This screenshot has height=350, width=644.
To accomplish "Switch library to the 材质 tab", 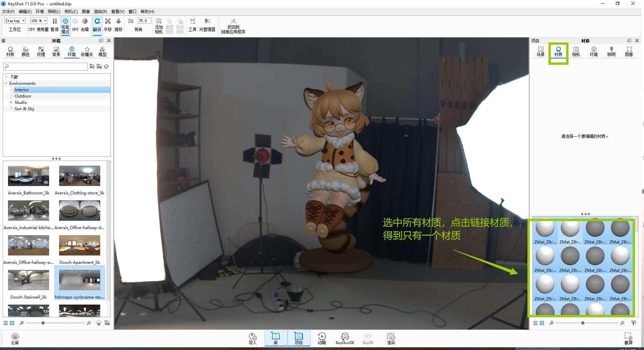I will pos(10,51).
